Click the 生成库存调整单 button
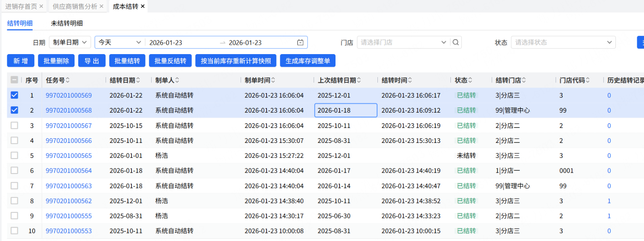Viewport: 644px width, 241px height. [x=308, y=61]
